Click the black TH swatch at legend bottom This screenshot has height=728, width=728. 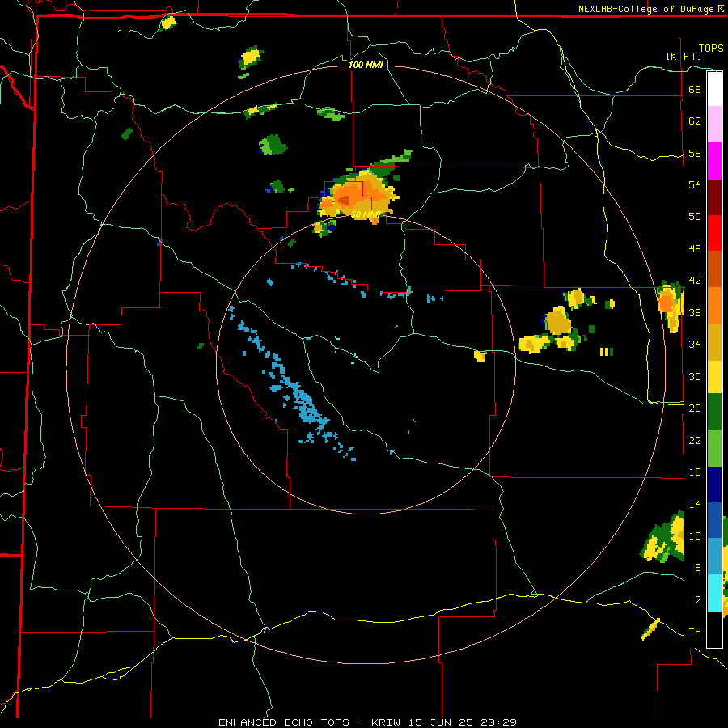pos(714,629)
